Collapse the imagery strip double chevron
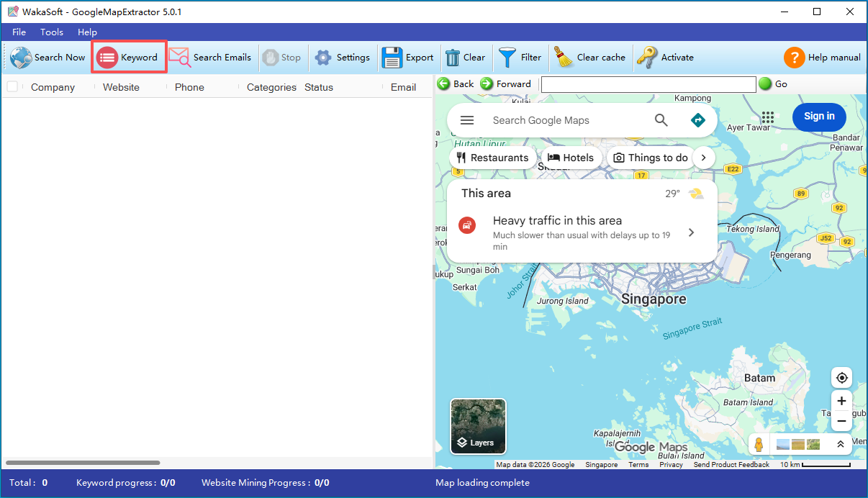This screenshot has width=868, height=498. tap(840, 444)
